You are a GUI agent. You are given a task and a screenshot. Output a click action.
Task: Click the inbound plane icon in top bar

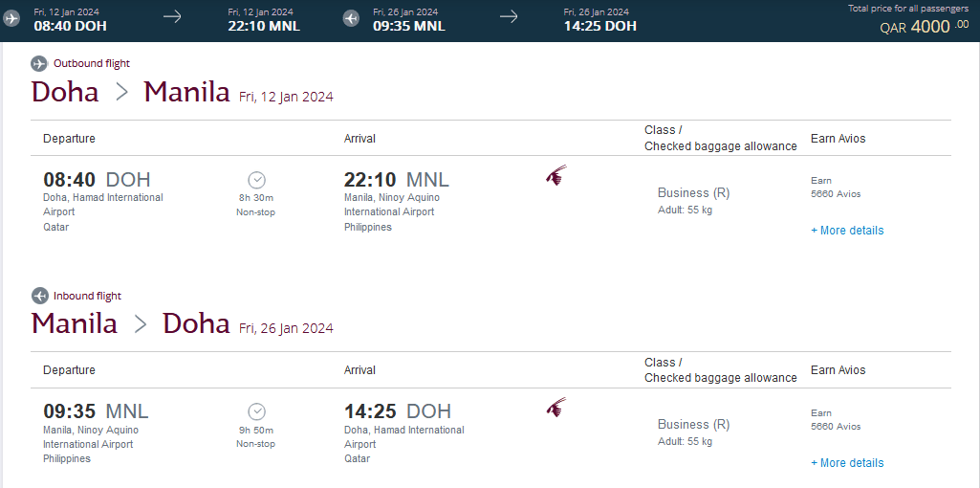pyautogui.click(x=351, y=19)
